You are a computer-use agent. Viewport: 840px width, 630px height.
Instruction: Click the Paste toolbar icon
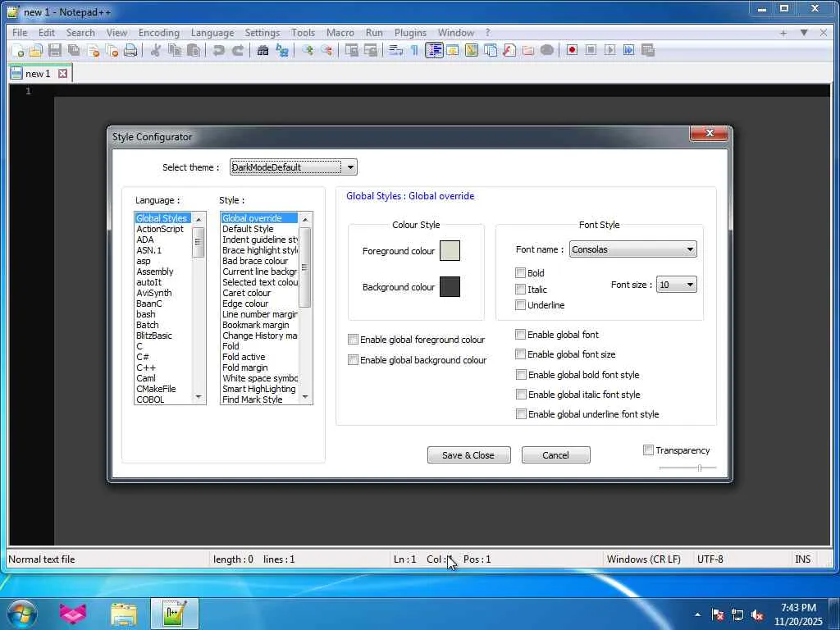pos(194,50)
